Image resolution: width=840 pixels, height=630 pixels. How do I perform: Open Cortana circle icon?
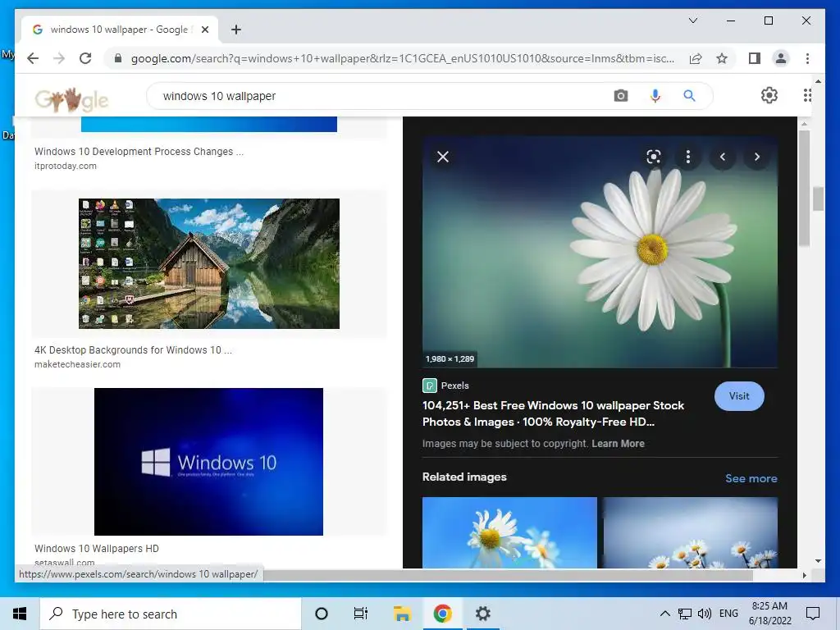point(322,614)
